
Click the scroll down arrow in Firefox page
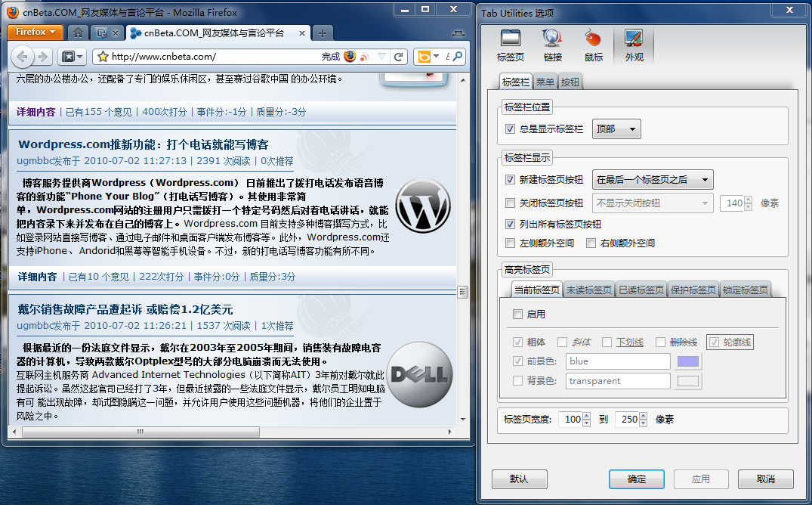point(463,419)
